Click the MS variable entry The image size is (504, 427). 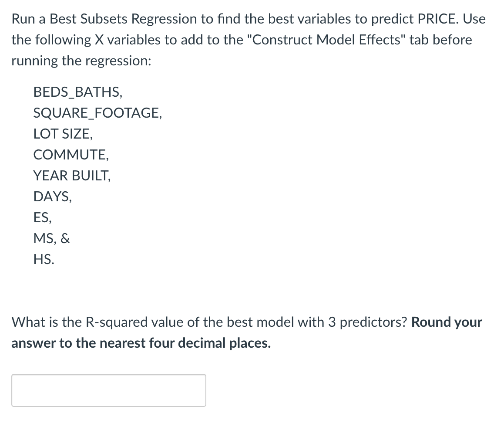point(43,238)
